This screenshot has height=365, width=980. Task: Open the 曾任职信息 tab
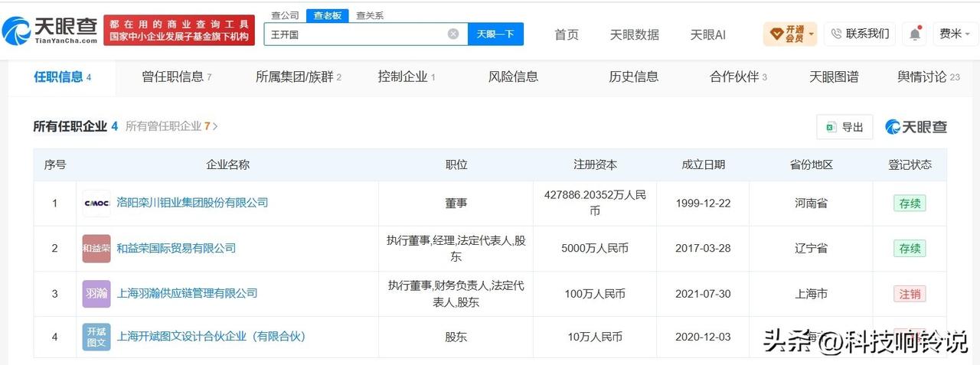[x=176, y=77]
